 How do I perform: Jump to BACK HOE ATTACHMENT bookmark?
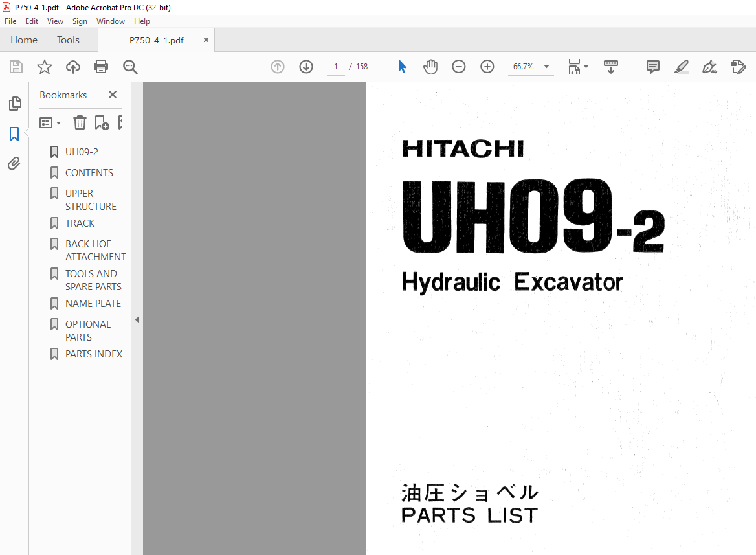pyautogui.click(x=95, y=251)
